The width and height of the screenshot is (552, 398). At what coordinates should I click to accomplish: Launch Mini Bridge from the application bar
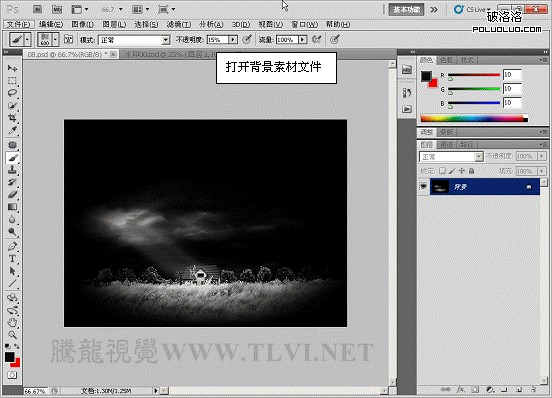pyautogui.click(x=57, y=10)
